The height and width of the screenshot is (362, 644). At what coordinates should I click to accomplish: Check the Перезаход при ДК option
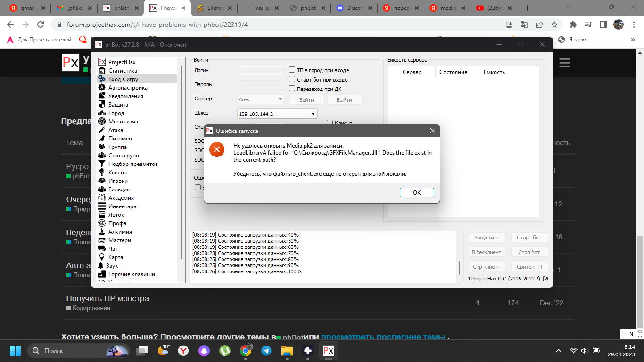(292, 89)
